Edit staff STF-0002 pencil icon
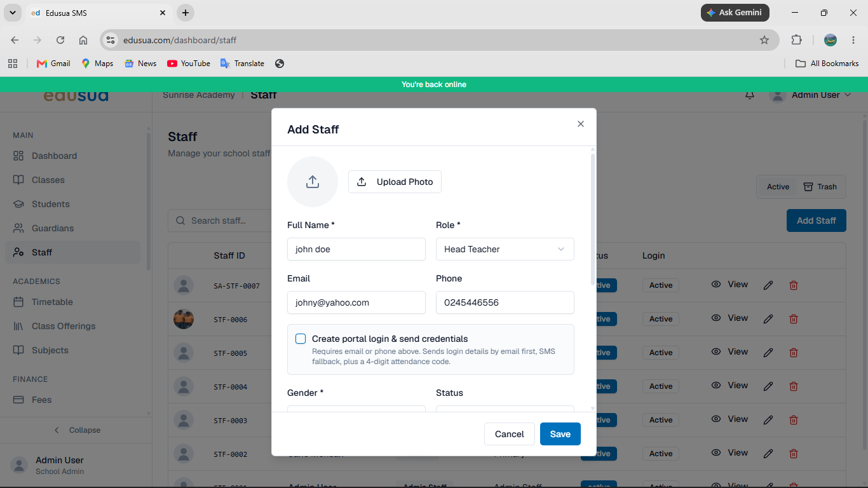The width and height of the screenshot is (868, 488). [x=768, y=454]
